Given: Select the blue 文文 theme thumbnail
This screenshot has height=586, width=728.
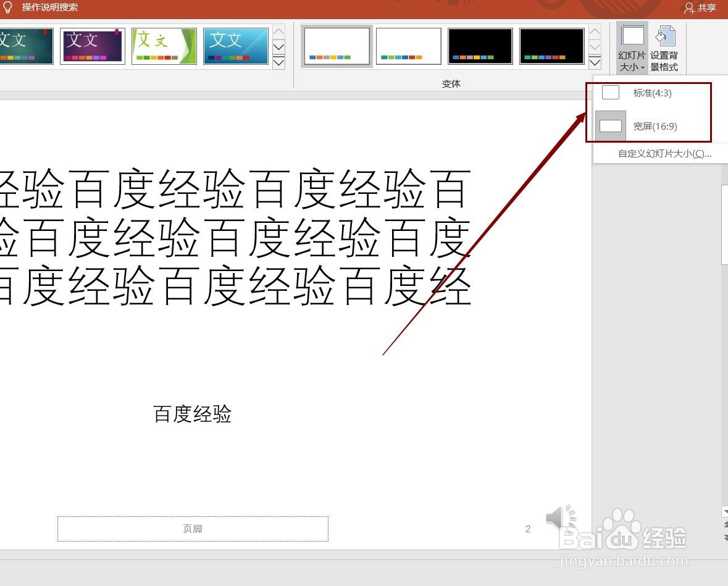Looking at the screenshot, I should (235, 45).
